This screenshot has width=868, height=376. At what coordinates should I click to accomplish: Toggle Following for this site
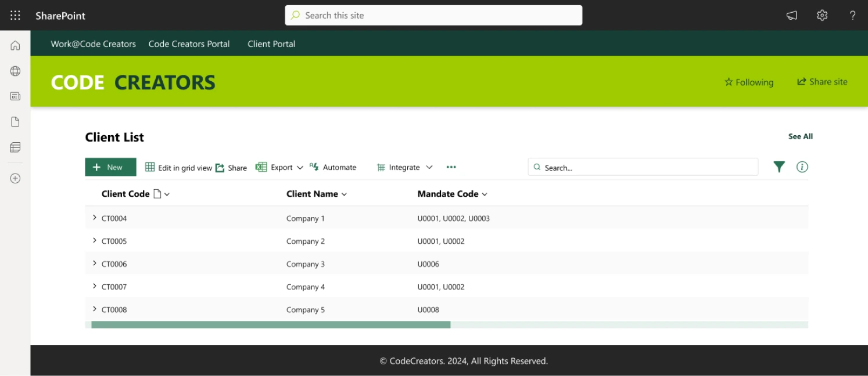pyautogui.click(x=749, y=82)
